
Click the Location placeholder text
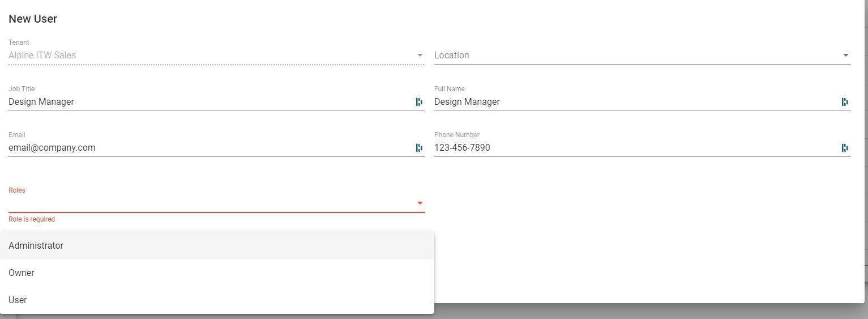tap(452, 56)
